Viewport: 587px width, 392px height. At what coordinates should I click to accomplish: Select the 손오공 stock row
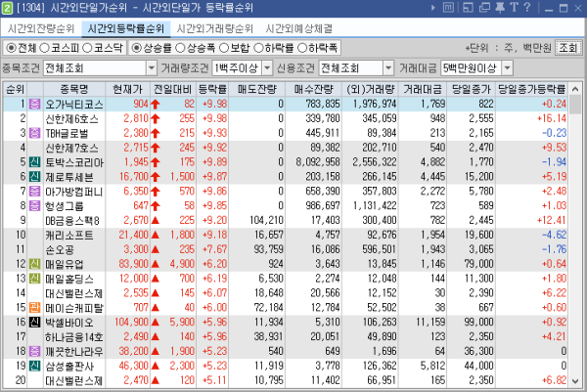[x=286, y=249]
